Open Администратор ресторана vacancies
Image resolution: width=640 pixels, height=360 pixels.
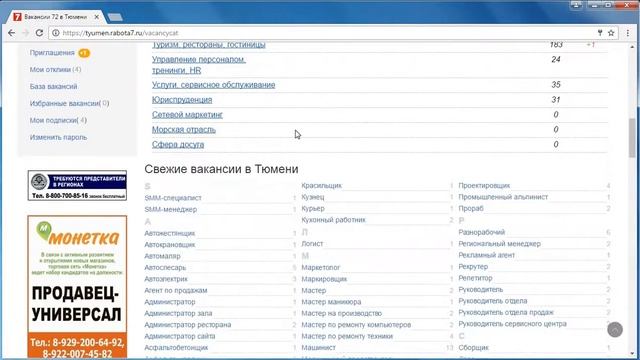point(188,325)
